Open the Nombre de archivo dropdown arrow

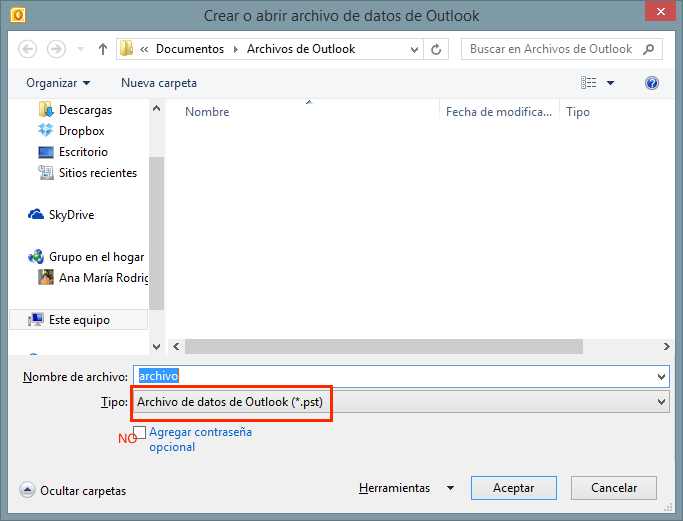click(x=661, y=376)
